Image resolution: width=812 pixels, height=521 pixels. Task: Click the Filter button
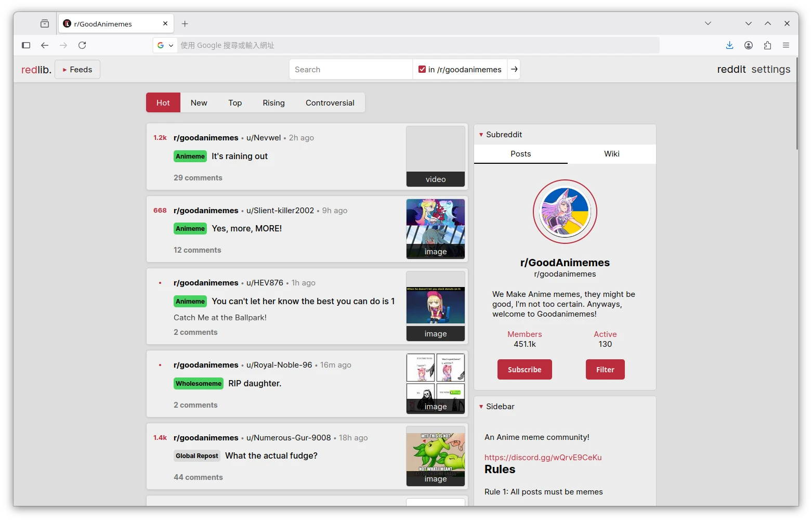coord(605,370)
